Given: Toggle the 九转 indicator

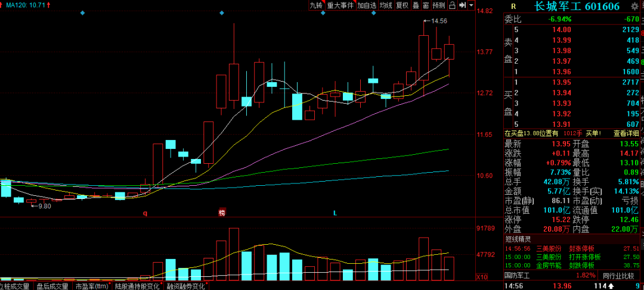Looking at the screenshot, I should coord(316,5).
